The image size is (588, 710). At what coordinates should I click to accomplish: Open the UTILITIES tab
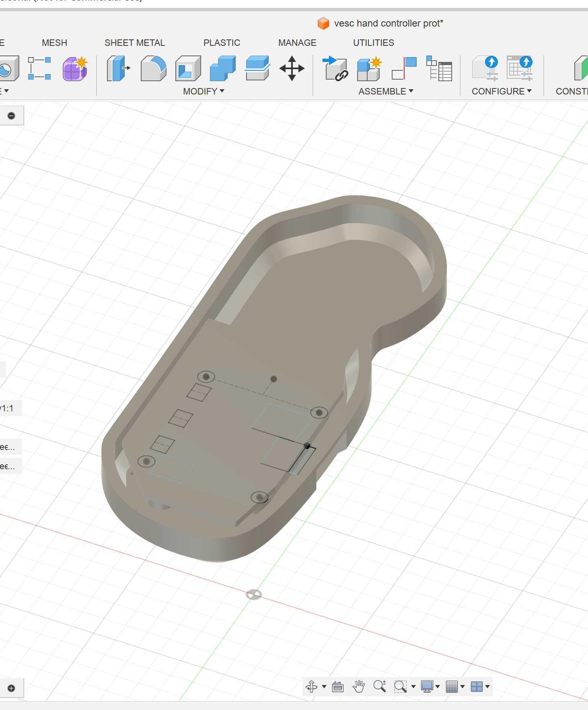373,43
